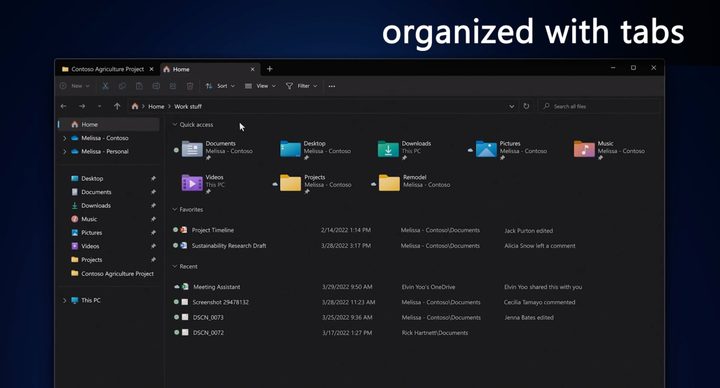Open the New dropdown button
Viewport: 720px width, 388px height.
coord(75,86)
